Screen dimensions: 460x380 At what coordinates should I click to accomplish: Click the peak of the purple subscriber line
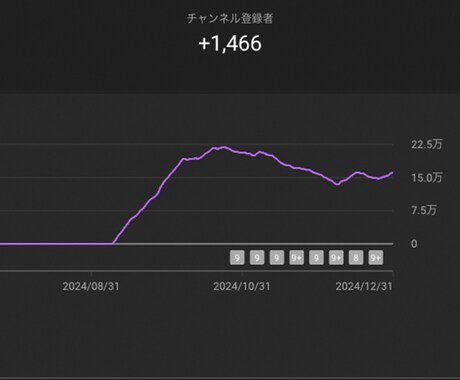tap(224, 147)
